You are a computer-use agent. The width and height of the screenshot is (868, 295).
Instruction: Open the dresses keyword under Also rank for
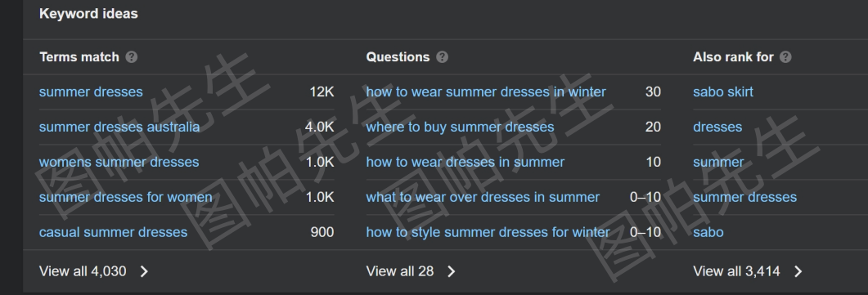point(717,127)
